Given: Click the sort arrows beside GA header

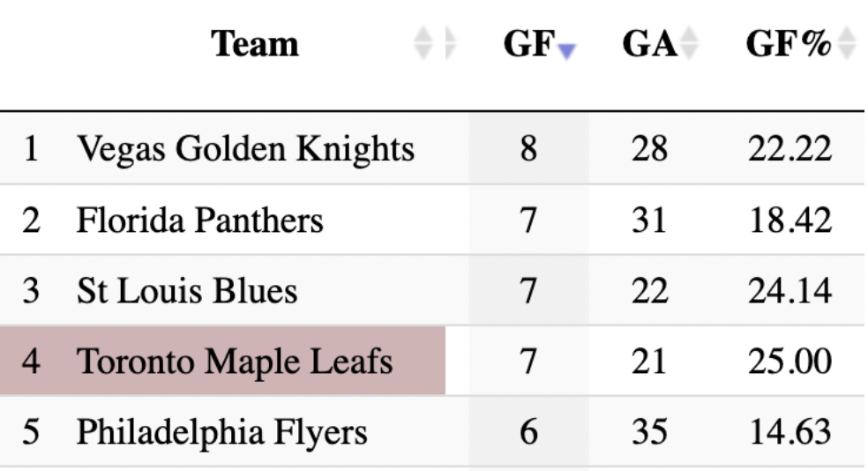Looking at the screenshot, I should point(689,44).
